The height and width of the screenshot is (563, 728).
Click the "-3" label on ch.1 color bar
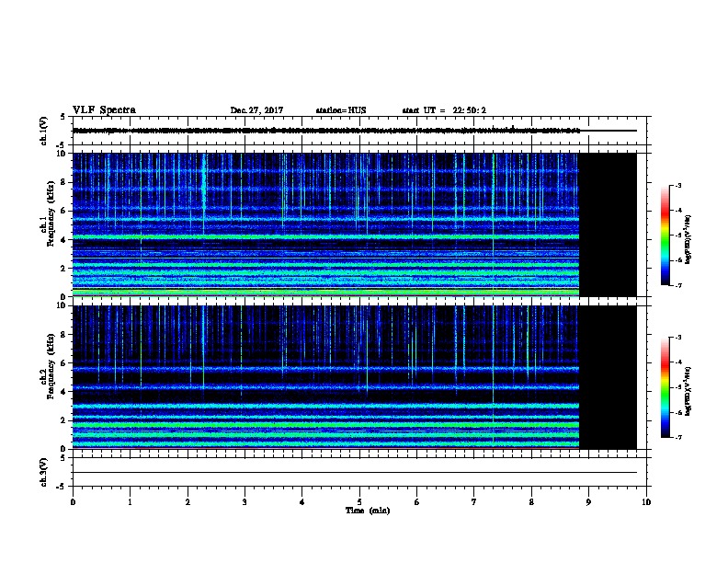[x=677, y=186]
